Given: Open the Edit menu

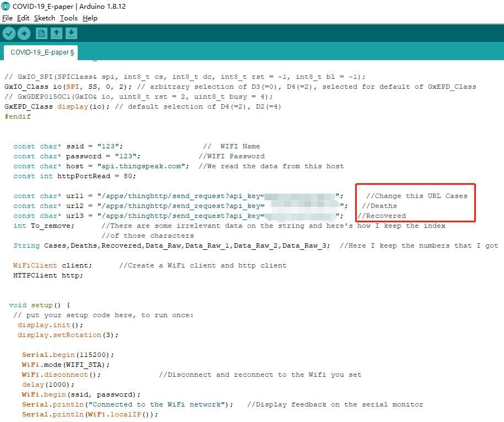Looking at the screenshot, I should point(23,18).
